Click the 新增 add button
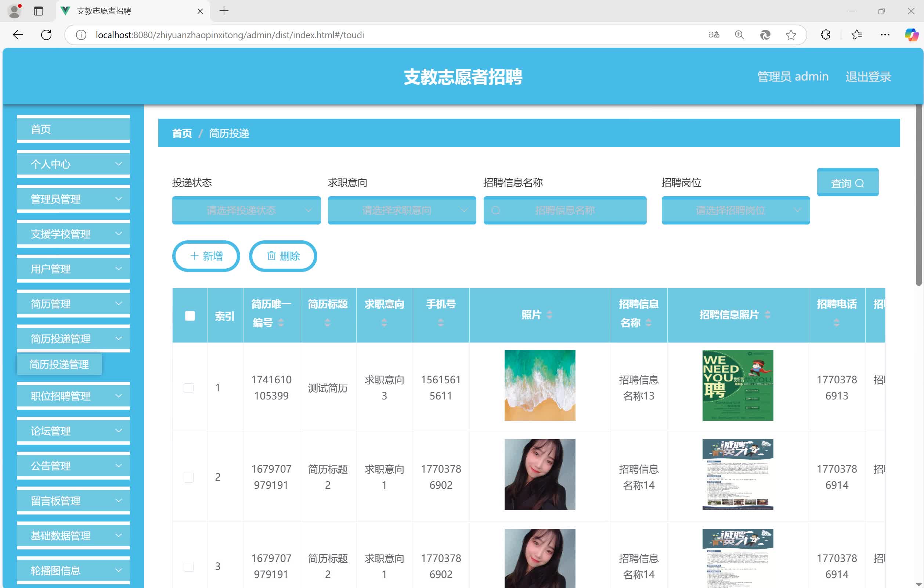924x588 pixels. pyautogui.click(x=206, y=256)
